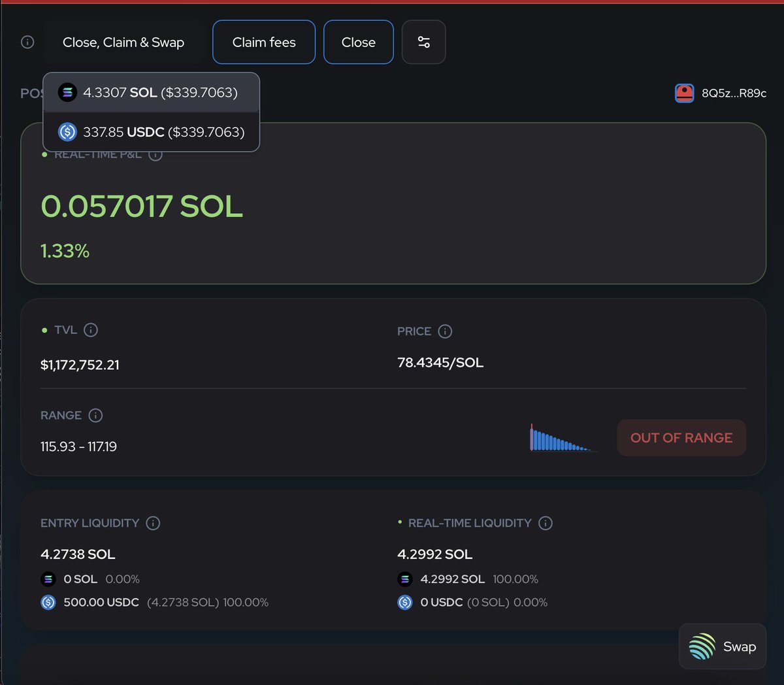Screen dimensions: 784x685
Task: Click the Real-Time Liquidity info icon
Action: 546,523
